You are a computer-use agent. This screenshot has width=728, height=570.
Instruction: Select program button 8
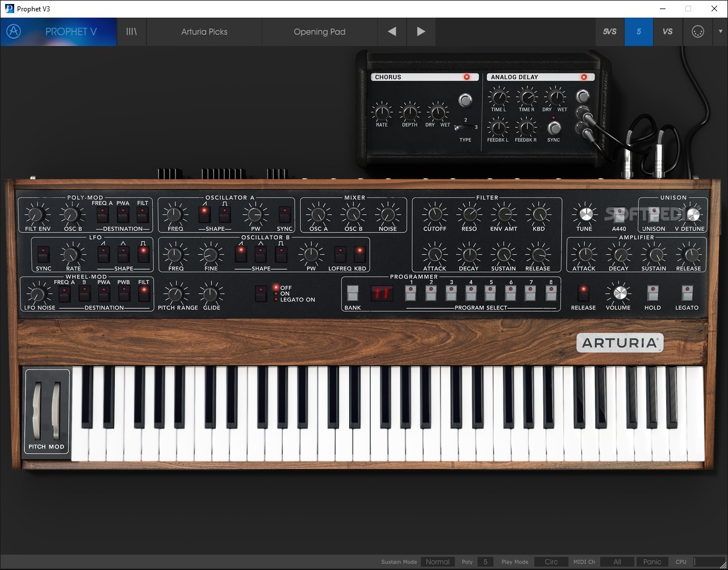coord(551,293)
